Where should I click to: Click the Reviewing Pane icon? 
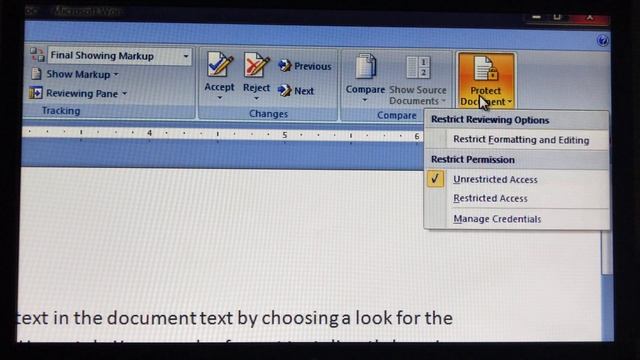(36, 93)
